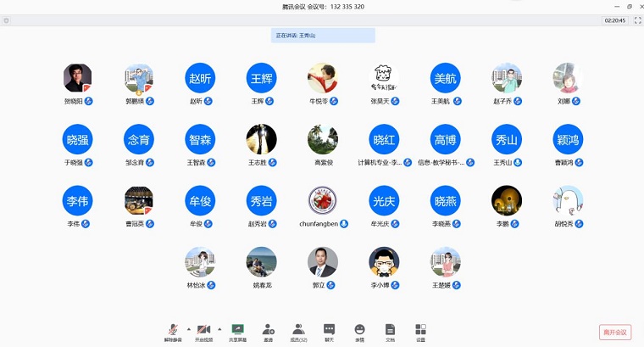Image resolution: width=644 pixels, height=347 pixels.
Task: Turn on camera with 开启视频
Action: (x=203, y=330)
